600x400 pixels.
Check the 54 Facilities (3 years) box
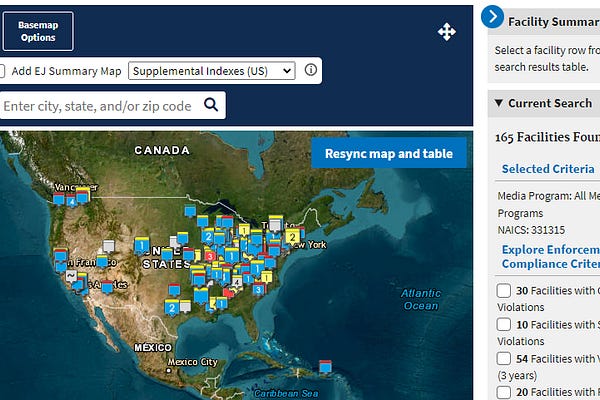click(504, 359)
